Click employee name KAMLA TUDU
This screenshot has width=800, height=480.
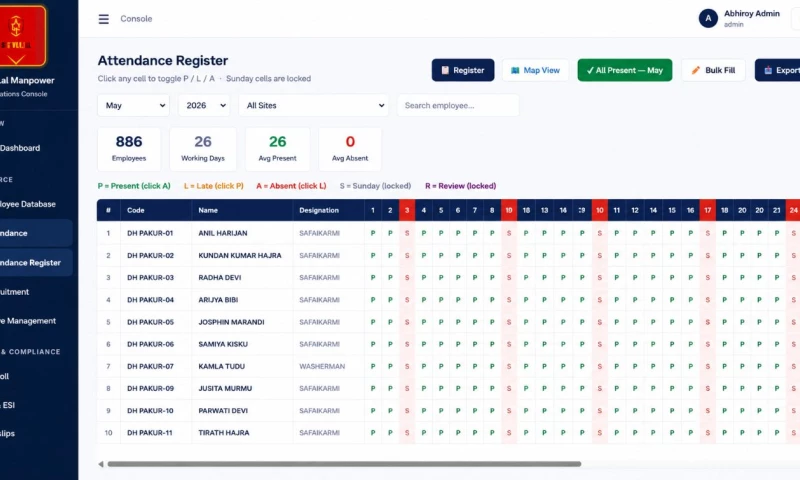(221, 366)
